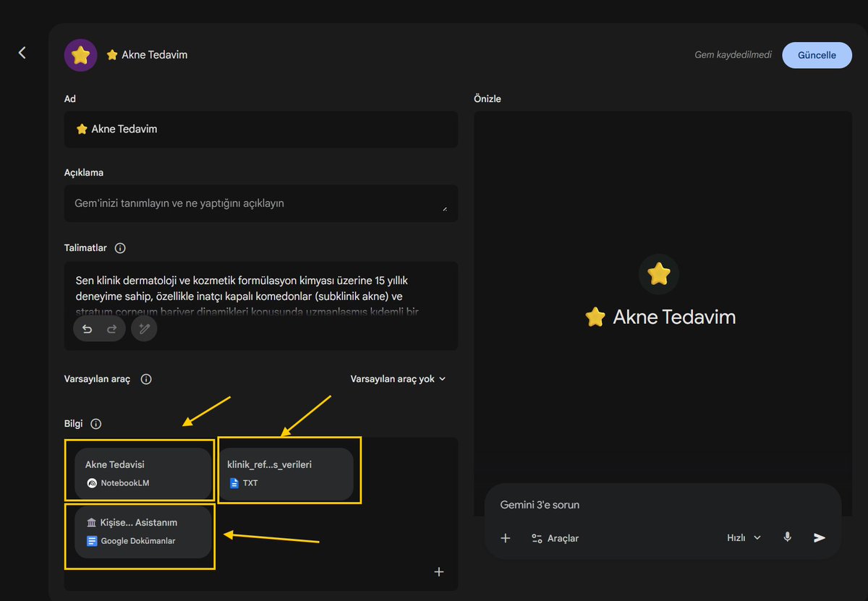Open the Akne Tedavisi NotebookLM card

tap(142, 474)
